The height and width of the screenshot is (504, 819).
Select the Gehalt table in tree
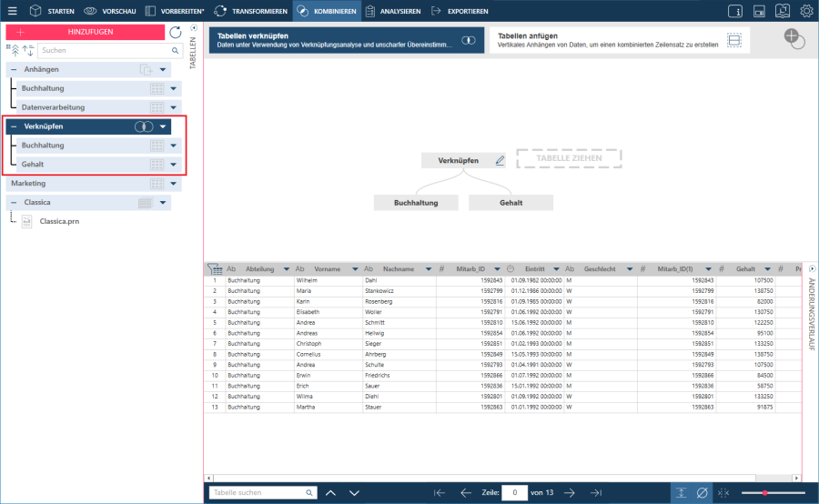click(33, 165)
